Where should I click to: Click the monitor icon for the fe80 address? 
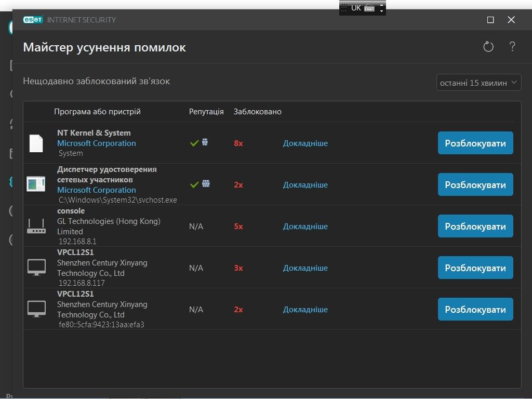(x=36, y=309)
